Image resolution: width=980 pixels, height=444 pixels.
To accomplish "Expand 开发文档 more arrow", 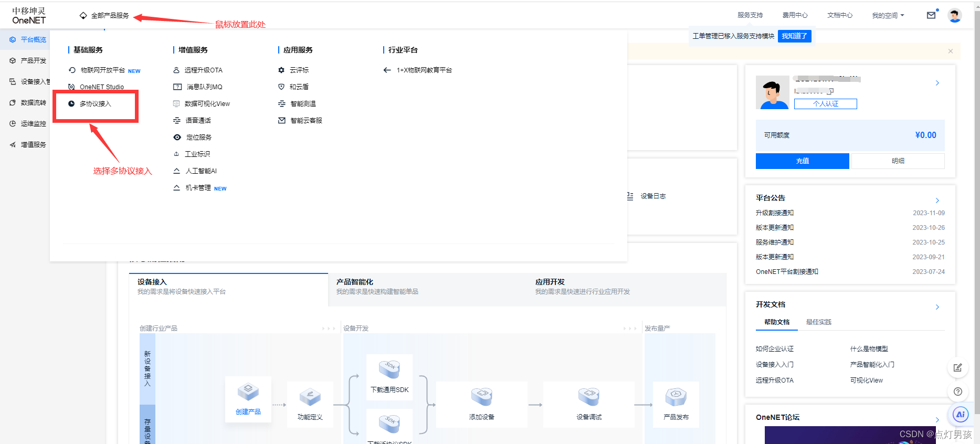I will [937, 307].
